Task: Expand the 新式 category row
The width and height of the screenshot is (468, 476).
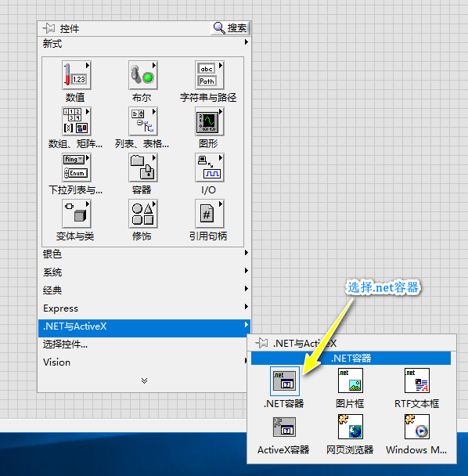Action: pyautogui.click(x=145, y=44)
